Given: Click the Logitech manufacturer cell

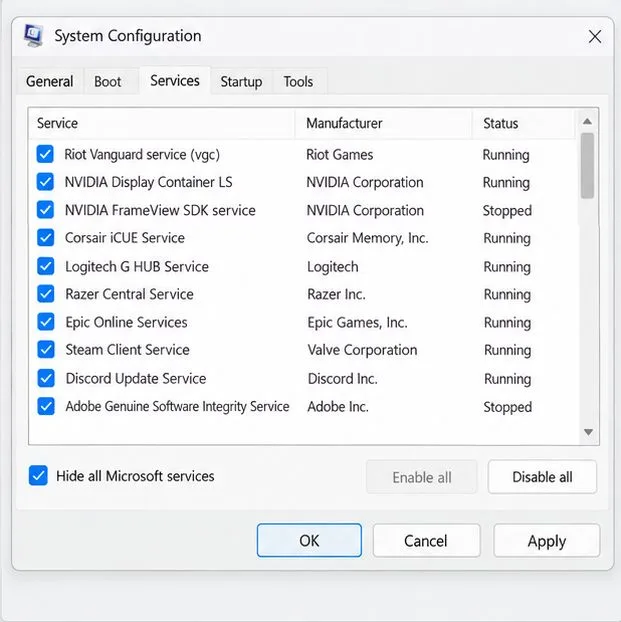Looking at the screenshot, I should [x=333, y=267].
